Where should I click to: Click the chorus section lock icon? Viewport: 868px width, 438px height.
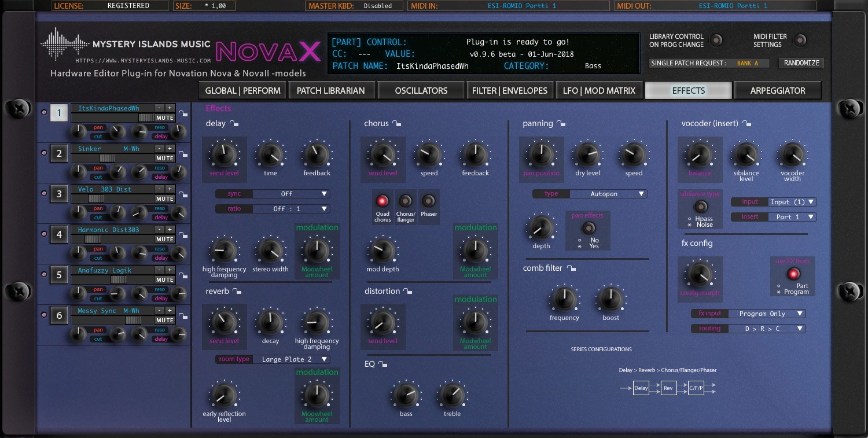(396, 123)
